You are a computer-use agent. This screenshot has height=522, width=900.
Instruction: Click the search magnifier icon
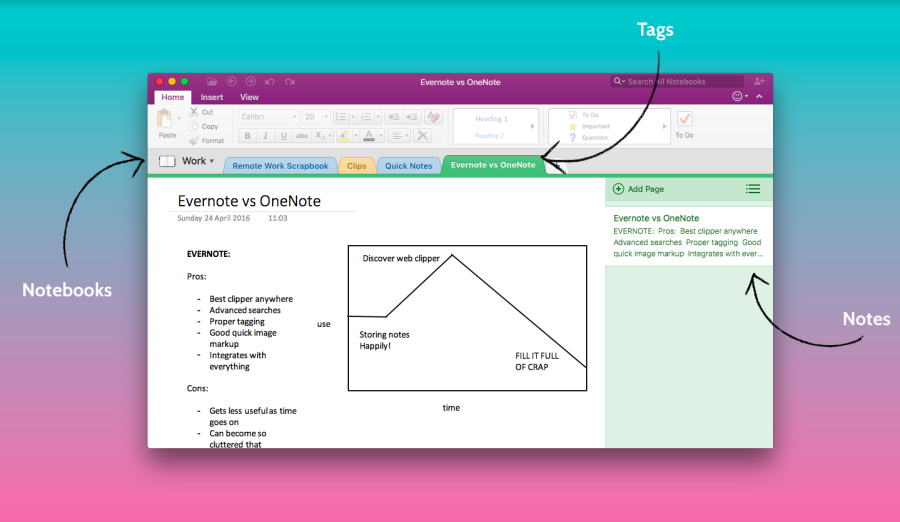coord(618,82)
